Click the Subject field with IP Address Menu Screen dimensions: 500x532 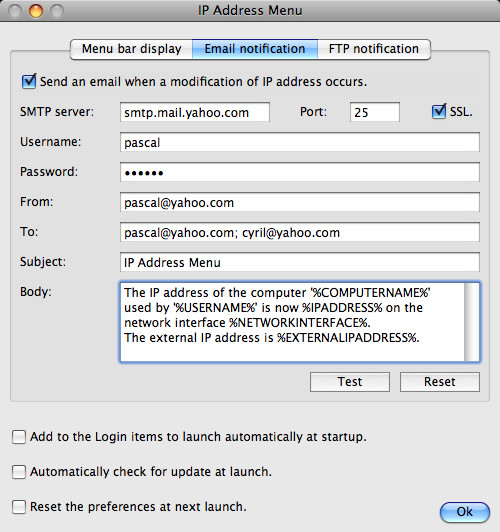(x=300, y=262)
